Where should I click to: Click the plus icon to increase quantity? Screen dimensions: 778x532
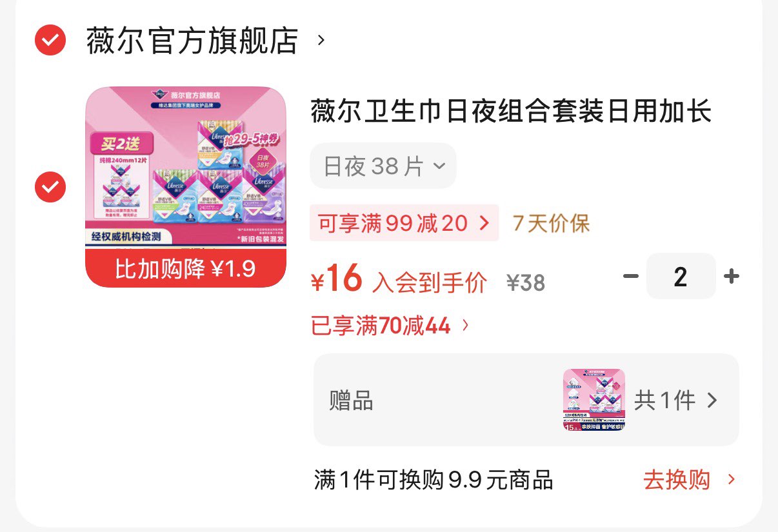[x=731, y=277]
